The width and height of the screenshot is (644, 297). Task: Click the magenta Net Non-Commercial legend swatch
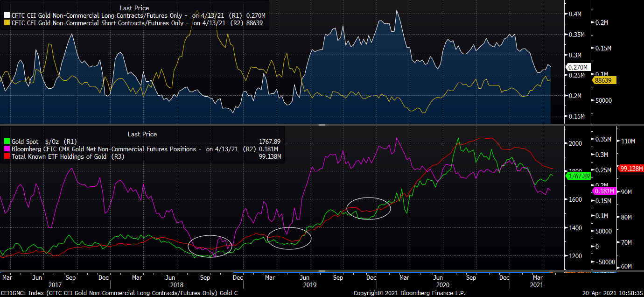(x=6, y=149)
